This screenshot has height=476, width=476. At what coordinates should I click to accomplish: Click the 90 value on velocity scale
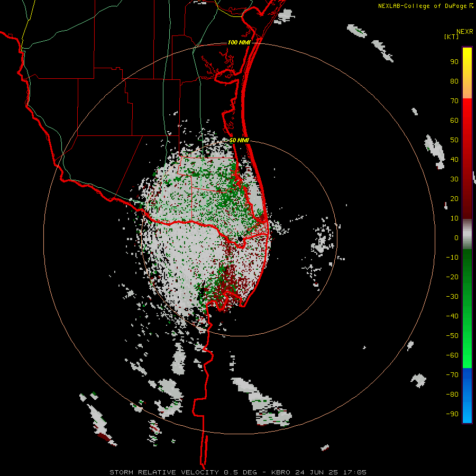[454, 62]
